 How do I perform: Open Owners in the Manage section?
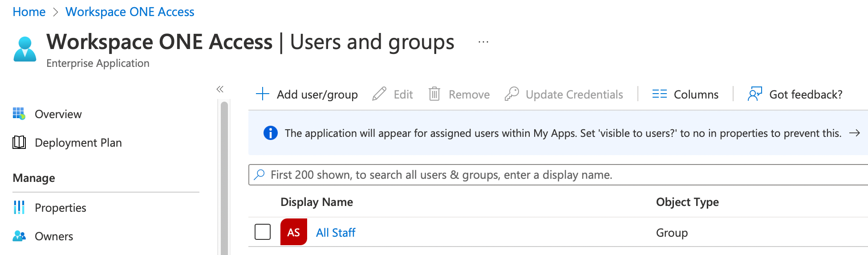53,236
